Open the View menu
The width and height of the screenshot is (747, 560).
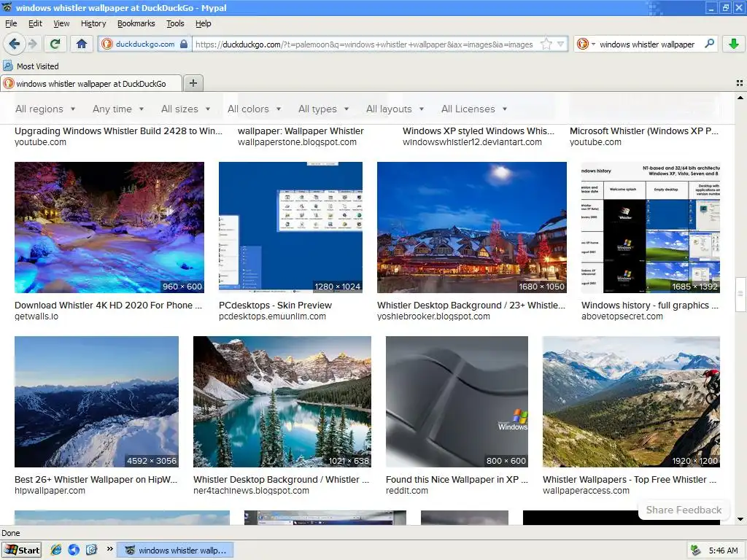(x=61, y=23)
